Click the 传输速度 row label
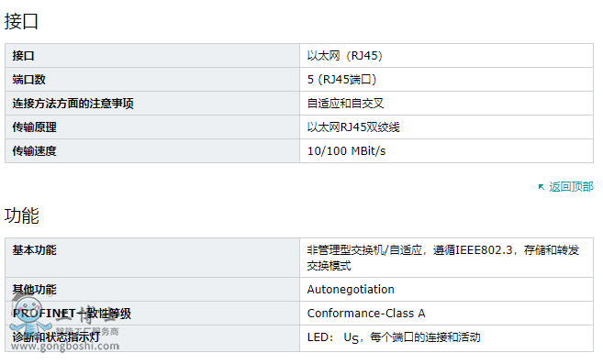The height and width of the screenshot is (364, 603). (34, 151)
